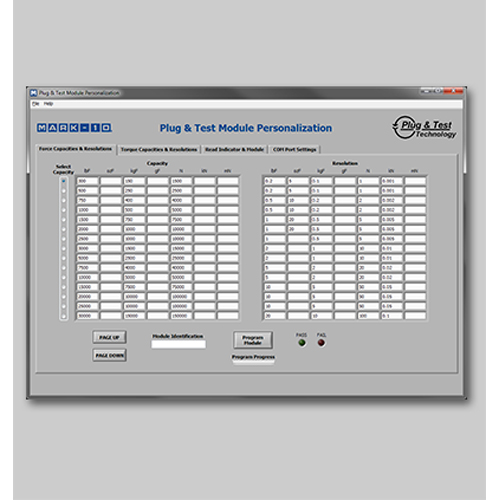Click empty kN capacity cell in 30000 lbF row
500x500 pixels.
[x=205, y=316]
